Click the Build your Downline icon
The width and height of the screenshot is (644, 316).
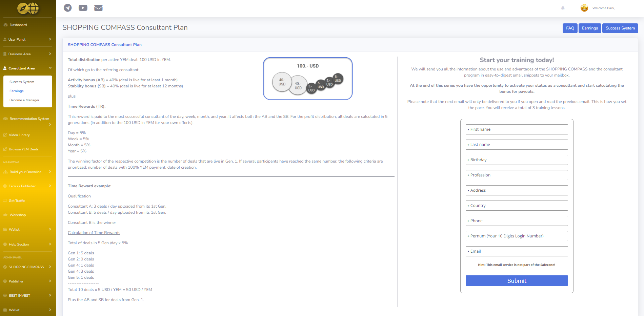[5, 172]
